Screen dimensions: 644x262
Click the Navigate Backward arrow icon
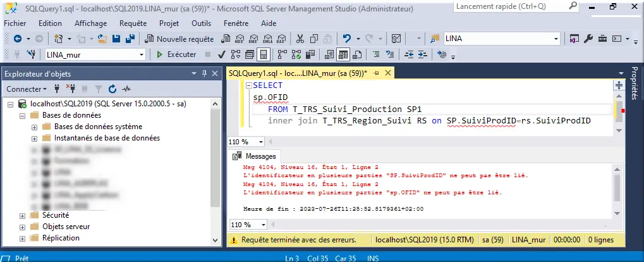(x=18, y=39)
